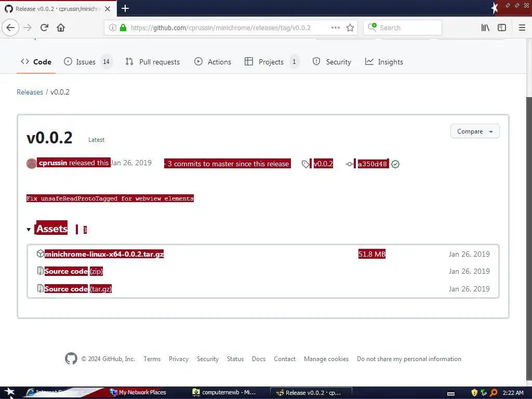
Task: Select the Release v0.0.2 browser tab
Action: tap(58, 8)
